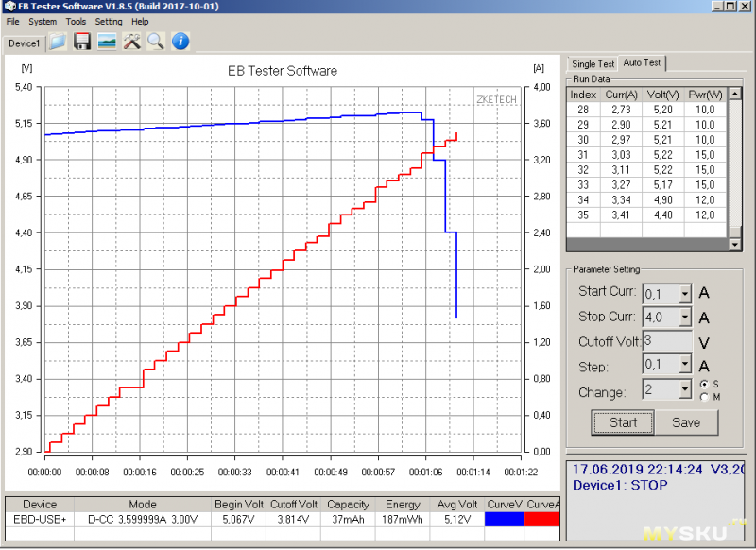Switch to the Single Test tab
Screen dimensions: 756x550
click(x=593, y=64)
